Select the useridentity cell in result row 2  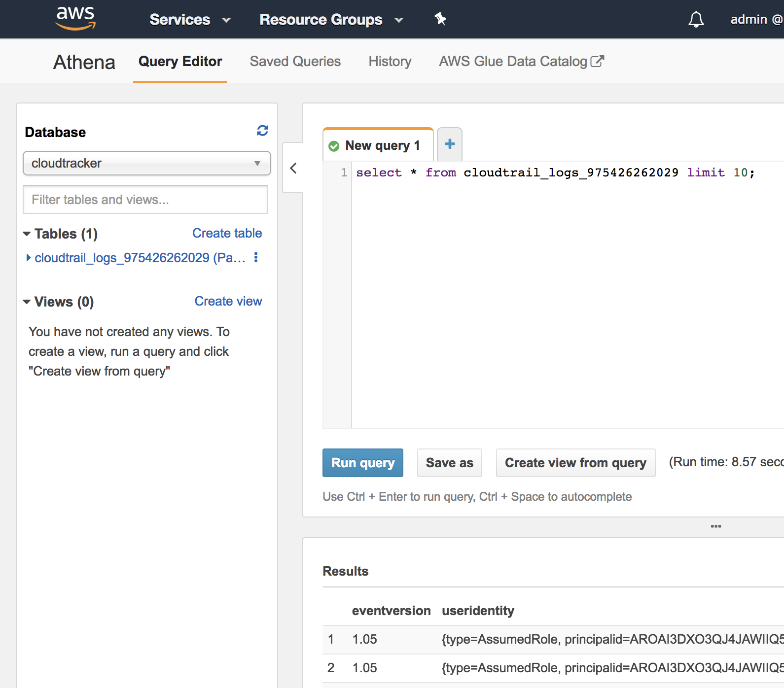[612, 668]
